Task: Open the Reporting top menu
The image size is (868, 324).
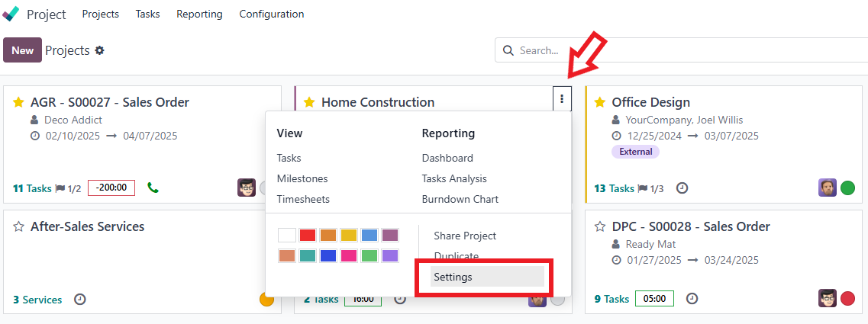Action: coord(199,14)
